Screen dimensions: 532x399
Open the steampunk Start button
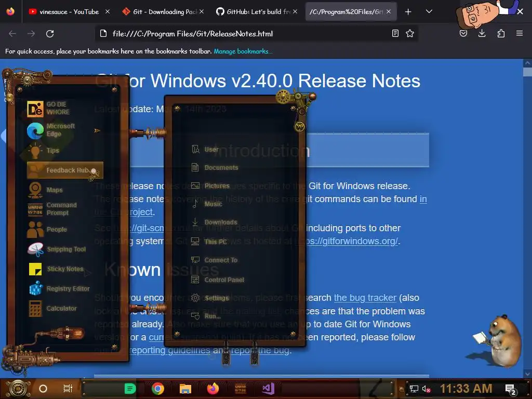(18, 389)
